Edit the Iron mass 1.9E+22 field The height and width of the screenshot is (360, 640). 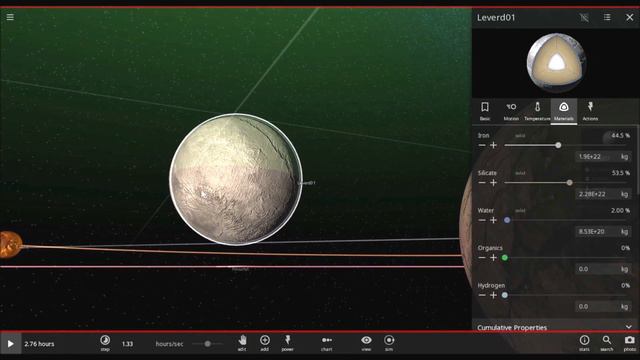click(596, 157)
